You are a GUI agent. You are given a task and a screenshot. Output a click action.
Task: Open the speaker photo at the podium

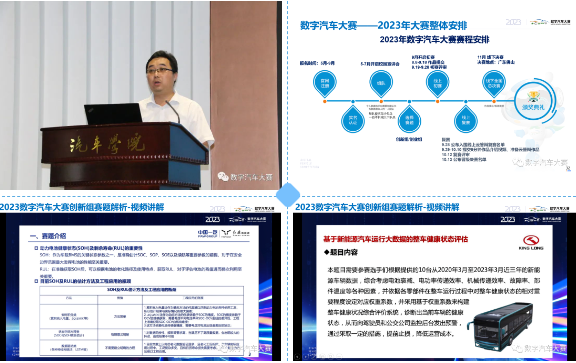(x=141, y=95)
